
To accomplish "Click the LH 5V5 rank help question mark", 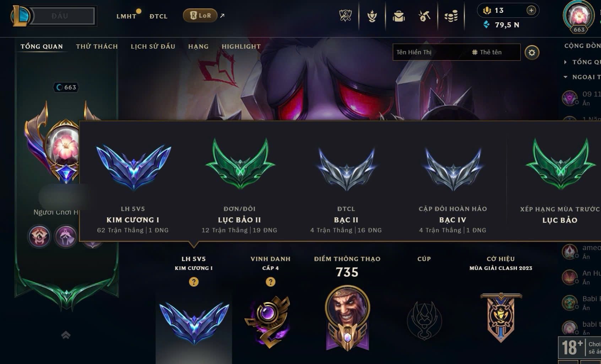I will tap(194, 282).
